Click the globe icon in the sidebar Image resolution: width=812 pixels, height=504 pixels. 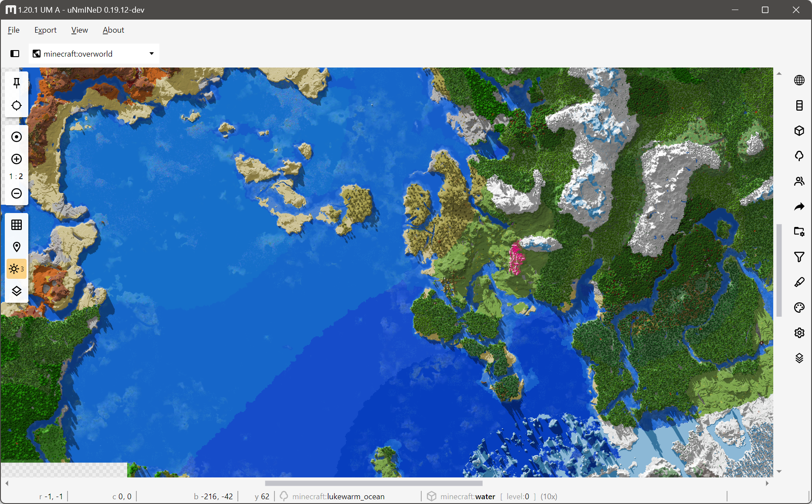pos(800,80)
